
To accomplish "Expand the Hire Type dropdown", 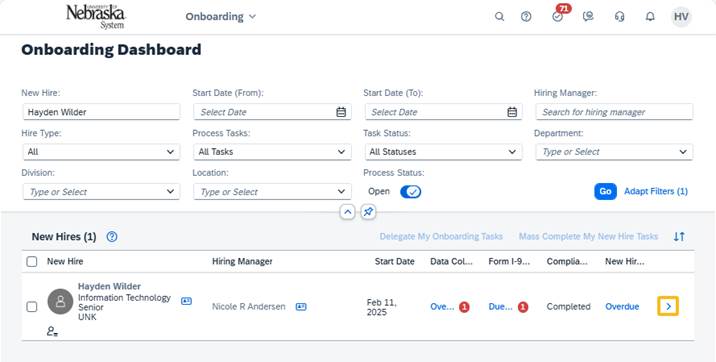I will click(101, 152).
